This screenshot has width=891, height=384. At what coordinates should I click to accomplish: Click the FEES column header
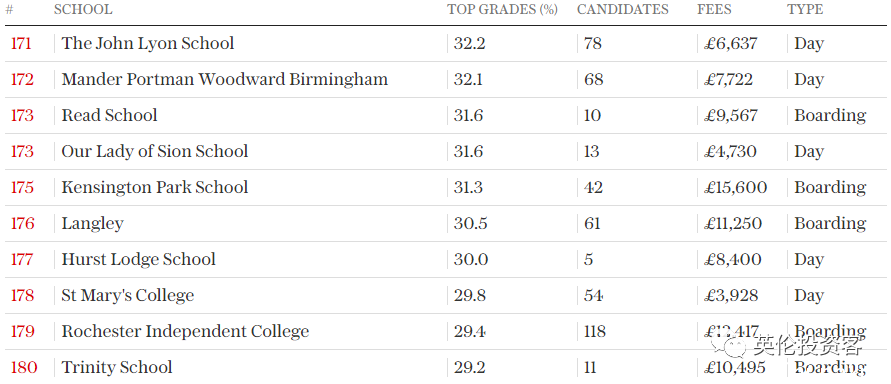tap(714, 10)
